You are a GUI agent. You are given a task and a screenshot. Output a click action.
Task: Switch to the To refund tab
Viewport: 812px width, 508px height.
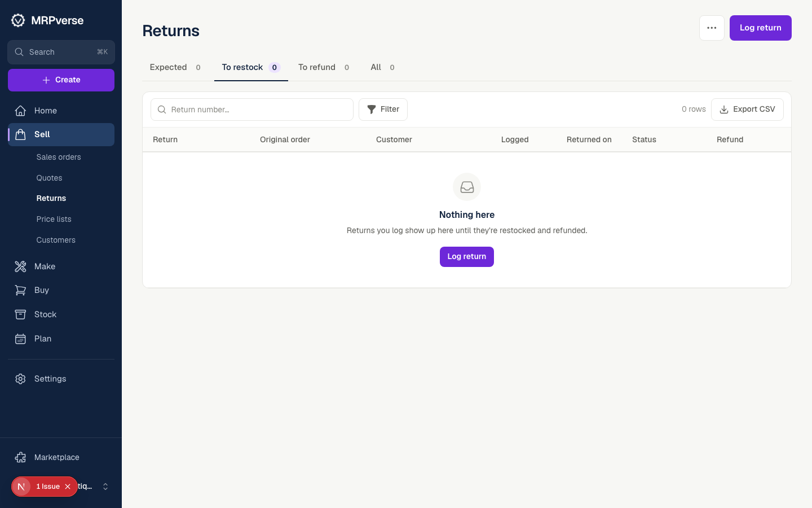point(324,67)
